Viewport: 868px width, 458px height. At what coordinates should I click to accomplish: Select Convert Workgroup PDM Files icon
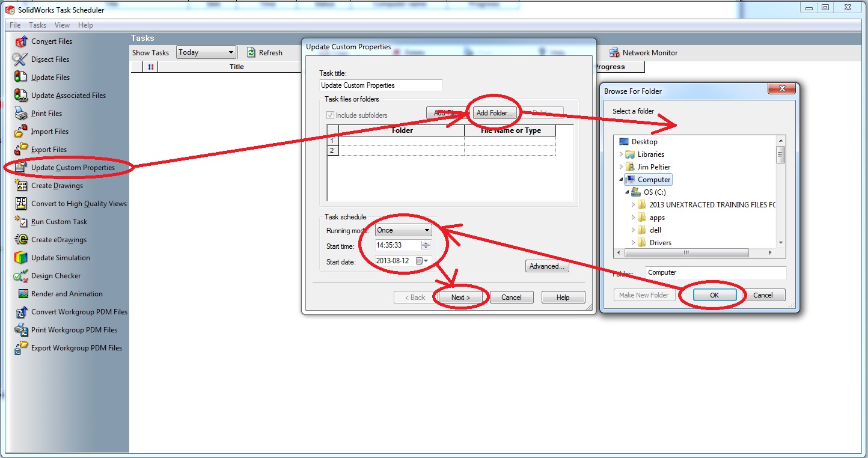21,312
